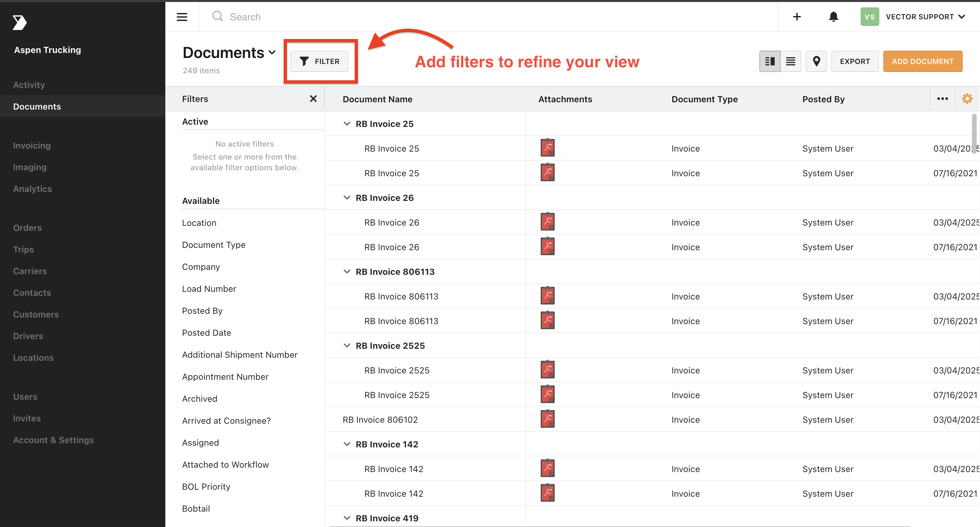Open PDF of RB Invoice 25 dated 07/16/2021
The width and height of the screenshot is (980, 527).
pyautogui.click(x=547, y=173)
